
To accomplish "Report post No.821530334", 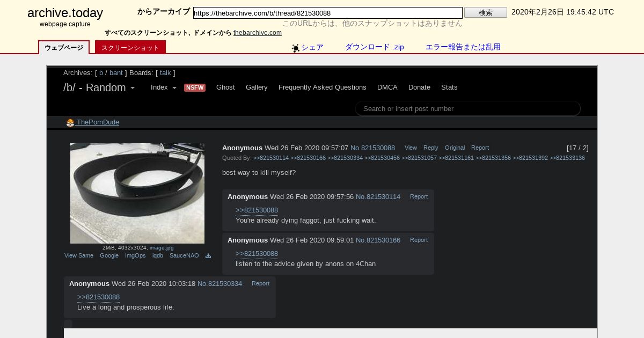I will pos(260,284).
